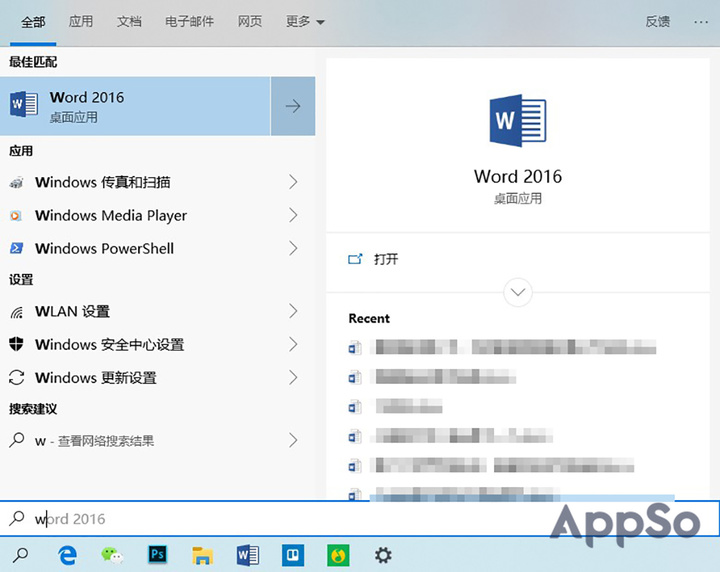Click the WLAN 设置 wifi icon
The width and height of the screenshot is (720, 572).
(17, 312)
